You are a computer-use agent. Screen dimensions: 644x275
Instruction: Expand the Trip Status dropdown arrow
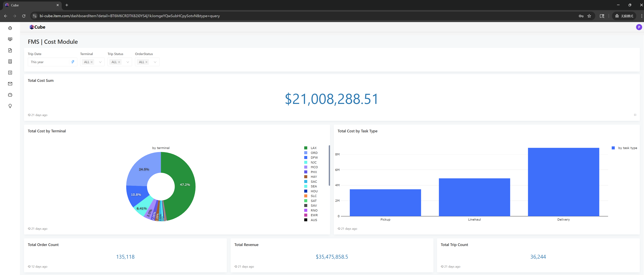(x=128, y=62)
